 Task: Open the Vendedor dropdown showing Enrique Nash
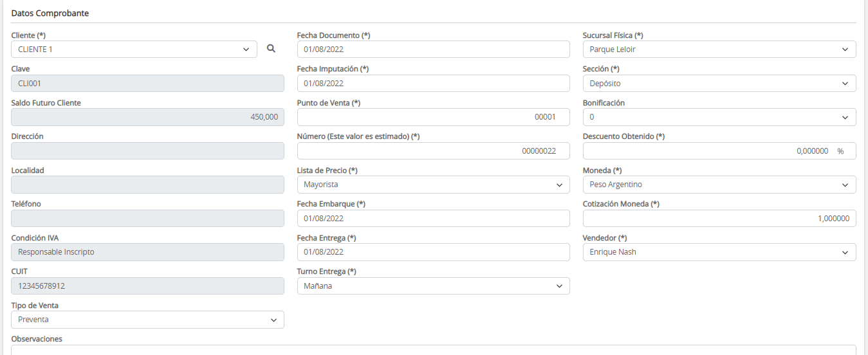tap(719, 252)
